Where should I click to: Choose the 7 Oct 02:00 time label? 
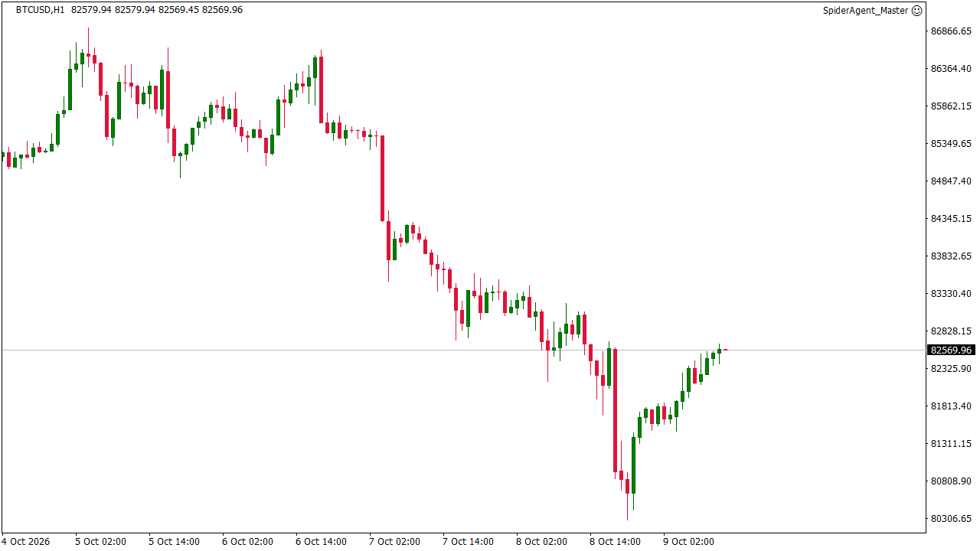(x=395, y=542)
